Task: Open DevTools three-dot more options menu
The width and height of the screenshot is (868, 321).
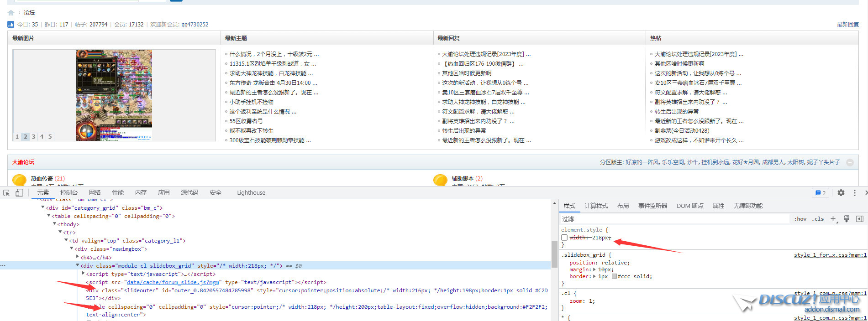Action: (855, 193)
